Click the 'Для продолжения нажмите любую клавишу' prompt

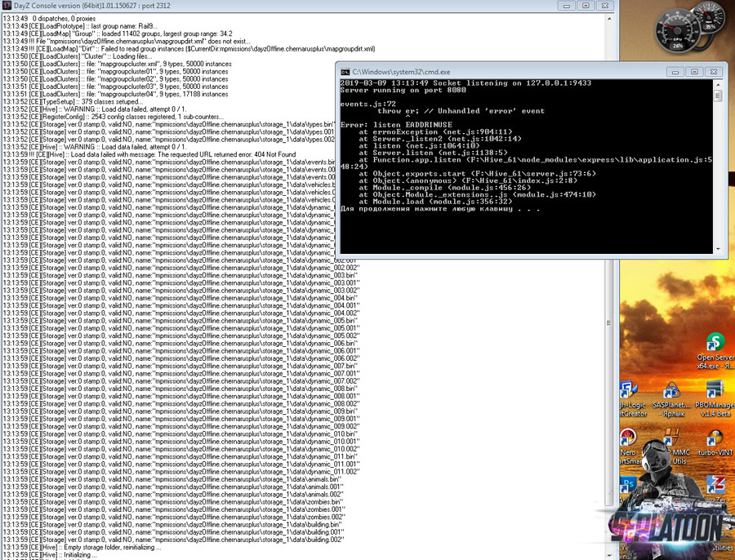click(x=440, y=209)
